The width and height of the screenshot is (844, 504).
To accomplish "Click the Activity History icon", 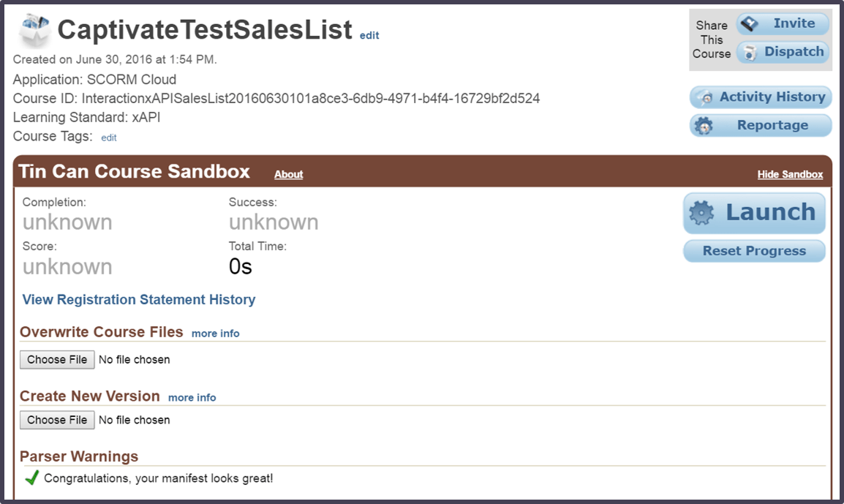I will pos(705,97).
